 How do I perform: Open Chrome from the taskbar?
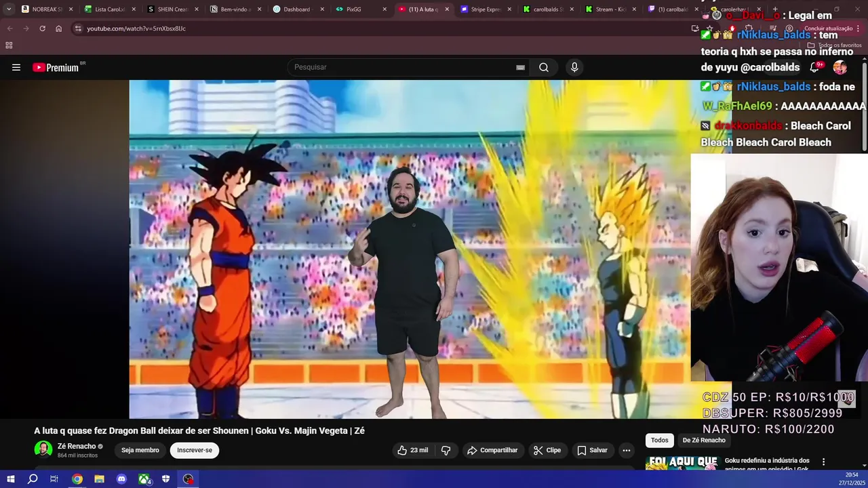click(77, 479)
